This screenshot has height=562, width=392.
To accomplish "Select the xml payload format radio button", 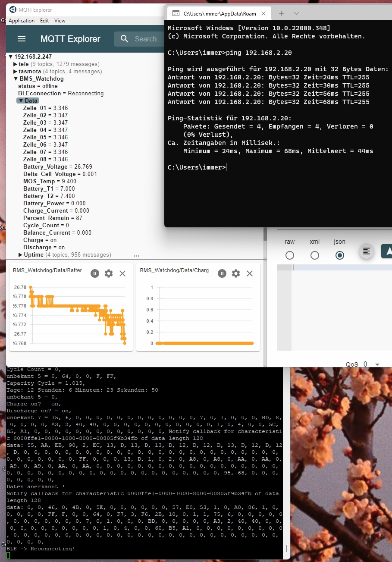I will [x=315, y=255].
